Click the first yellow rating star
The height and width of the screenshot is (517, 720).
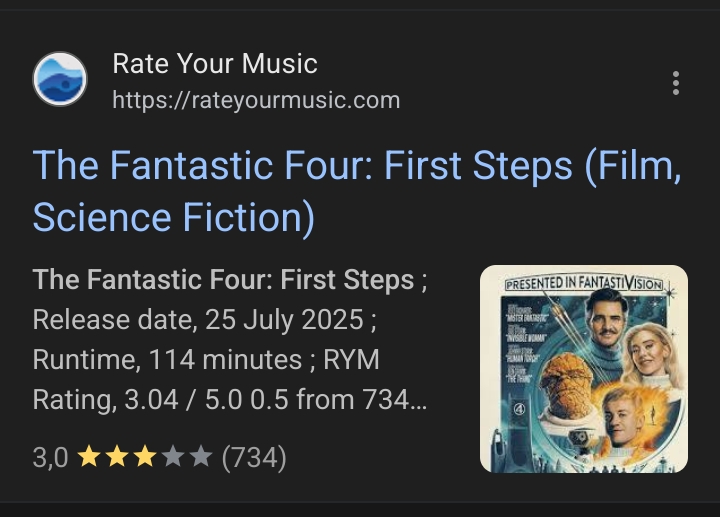88,458
